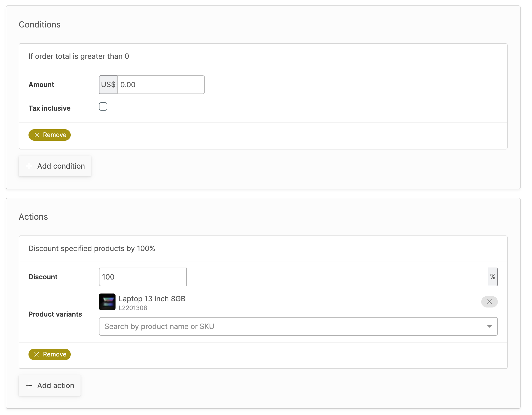Image resolution: width=532 pixels, height=415 pixels.
Task: Remove the Laptop 13 inch 8GB product variant
Action: (x=489, y=302)
